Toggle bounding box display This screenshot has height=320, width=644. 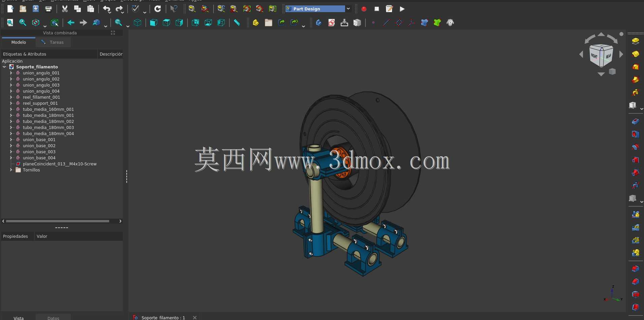pos(55,23)
